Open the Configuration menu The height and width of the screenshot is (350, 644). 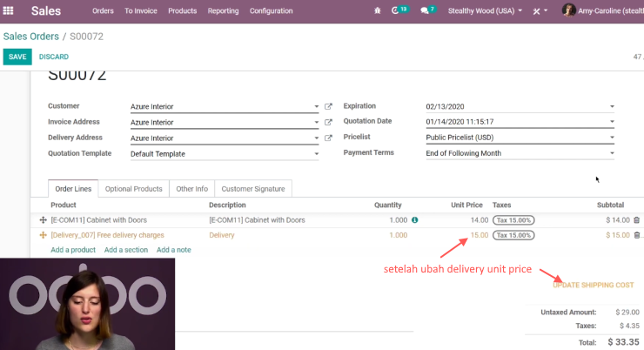pos(271,11)
